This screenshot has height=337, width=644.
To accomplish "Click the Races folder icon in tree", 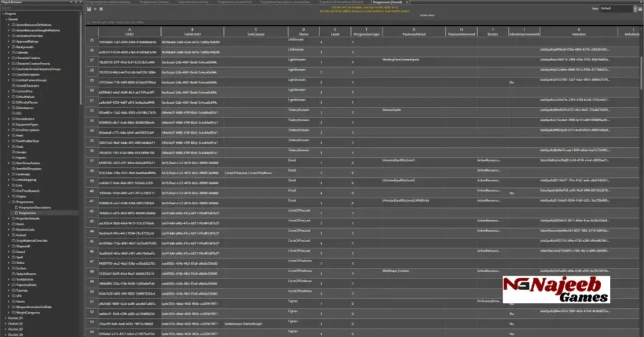I will coord(13,224).
